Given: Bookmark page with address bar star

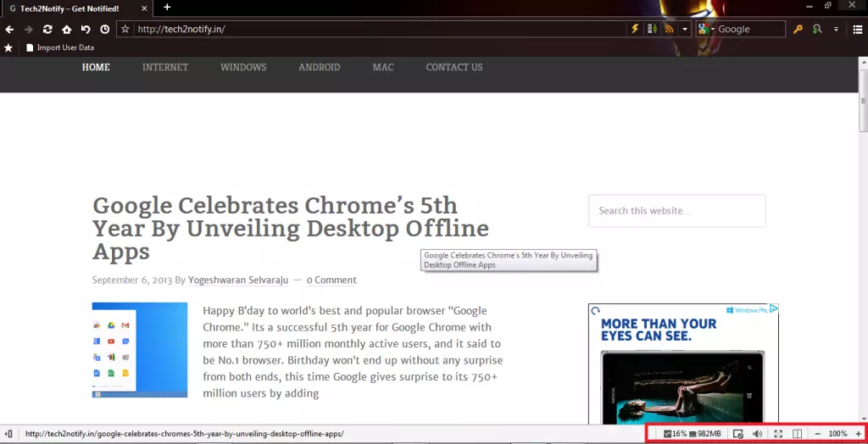Looking at the screenshot, I should pyautogui.click(x=125, y=30).
